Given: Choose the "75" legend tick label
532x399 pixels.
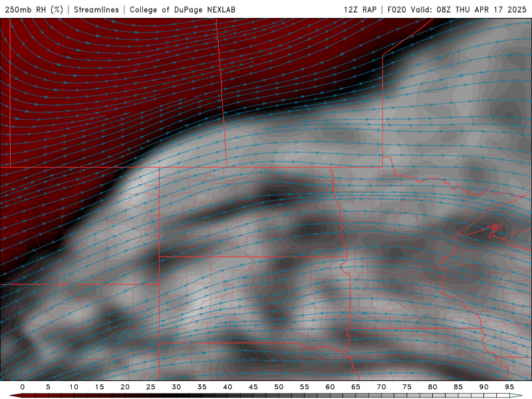Looking at the screenshot, I should (x=407, y=387).
